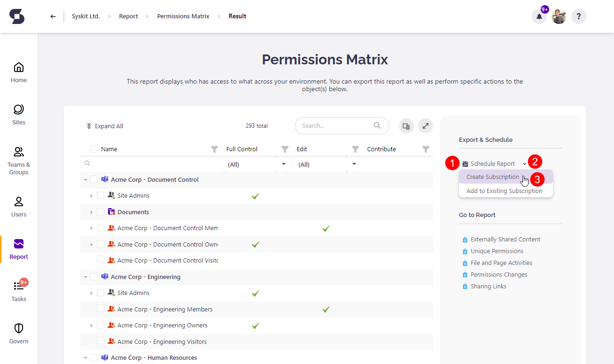Image resolution: width=614 pixels, height=364 pixels.
Task: Click inside the Search field
Action: tap(338, 126)
